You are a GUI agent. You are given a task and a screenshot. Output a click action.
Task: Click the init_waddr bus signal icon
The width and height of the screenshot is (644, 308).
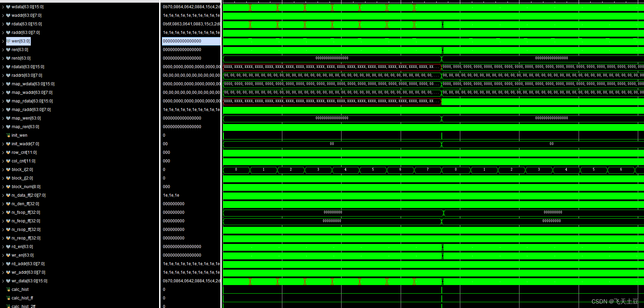(8, 144)
